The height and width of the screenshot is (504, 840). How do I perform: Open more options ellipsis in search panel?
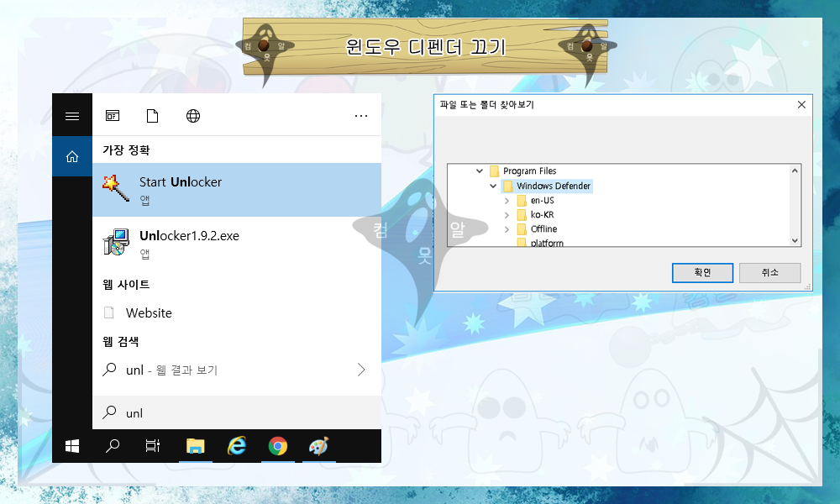361,116
